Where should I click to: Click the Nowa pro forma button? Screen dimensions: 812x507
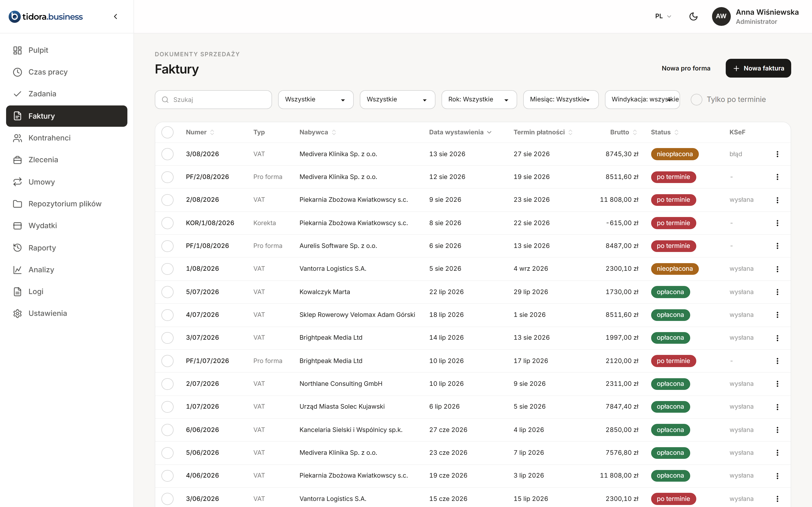pos(686,68)
